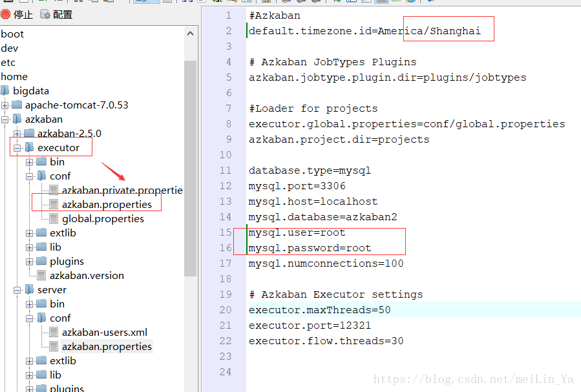Click the 'mysql.host=localhost' line

(x=313, y=201)
